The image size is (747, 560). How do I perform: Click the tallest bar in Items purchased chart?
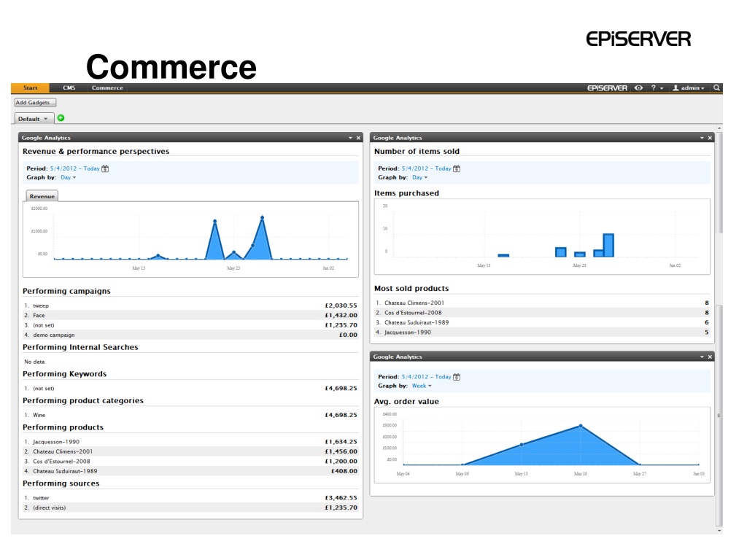[608, 245]
